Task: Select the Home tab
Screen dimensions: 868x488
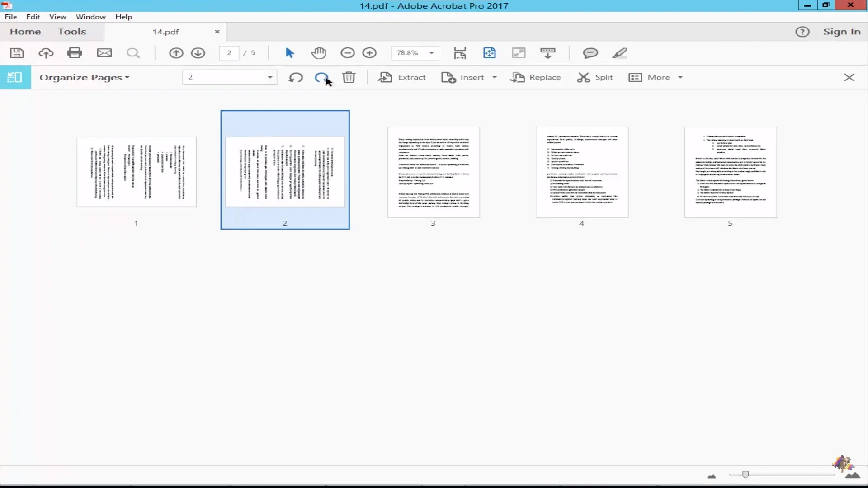Action: (x=25, y=32)
